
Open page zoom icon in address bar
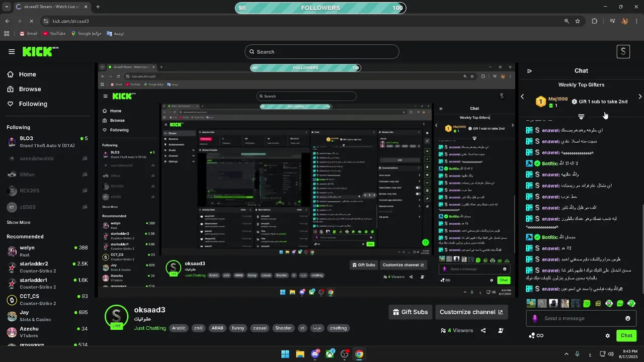click(x=567, y=21)
